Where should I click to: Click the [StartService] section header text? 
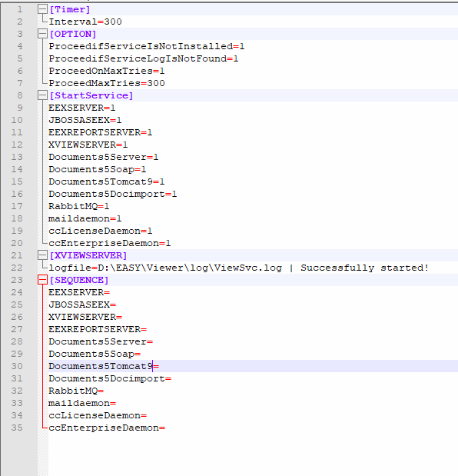pyautogui.click(x=91, y=95)
